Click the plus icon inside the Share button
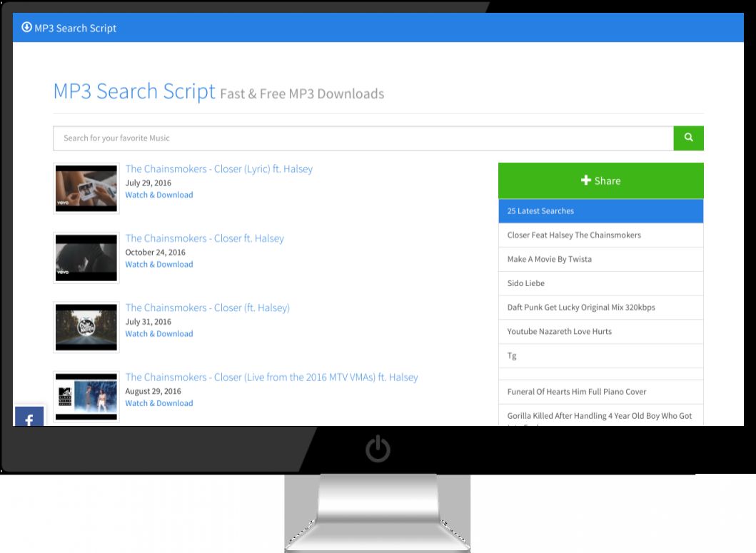This screenshot has height=553, width=756. pos(585,180)
